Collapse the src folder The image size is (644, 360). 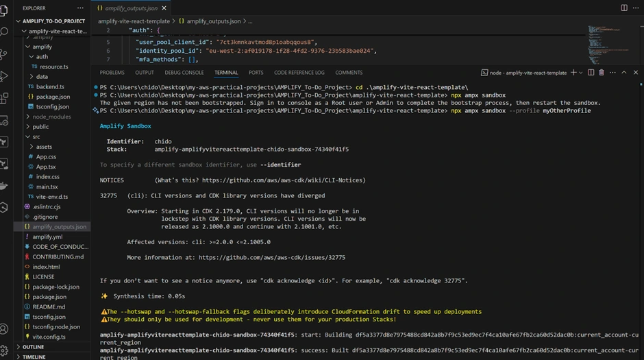[36, 136]
